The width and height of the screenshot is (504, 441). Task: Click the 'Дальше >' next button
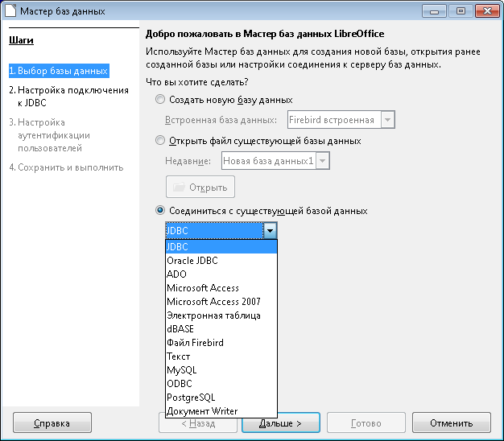click(x=280, y=423)
